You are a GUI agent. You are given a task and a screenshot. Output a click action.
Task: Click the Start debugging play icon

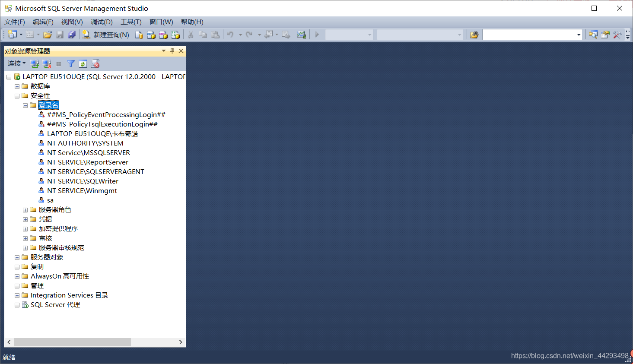pyautogui.click(x=317, y=35)
